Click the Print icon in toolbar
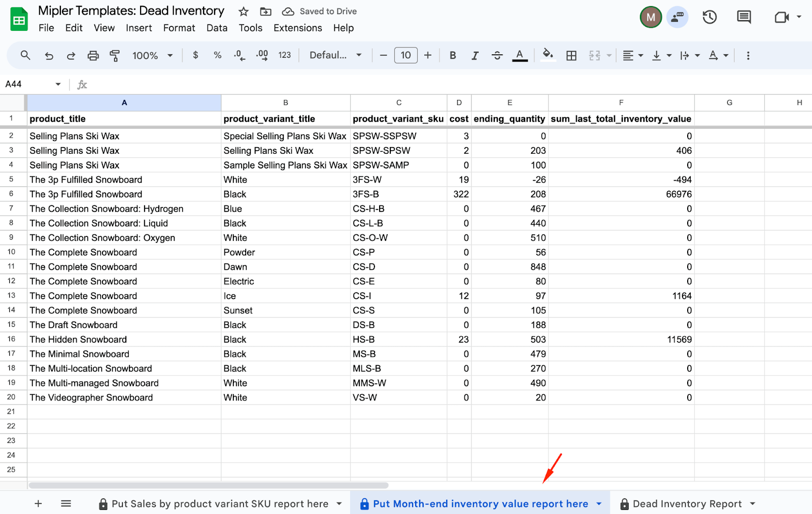Viewport: 812px width, 514px height. [x=93, y=56]
